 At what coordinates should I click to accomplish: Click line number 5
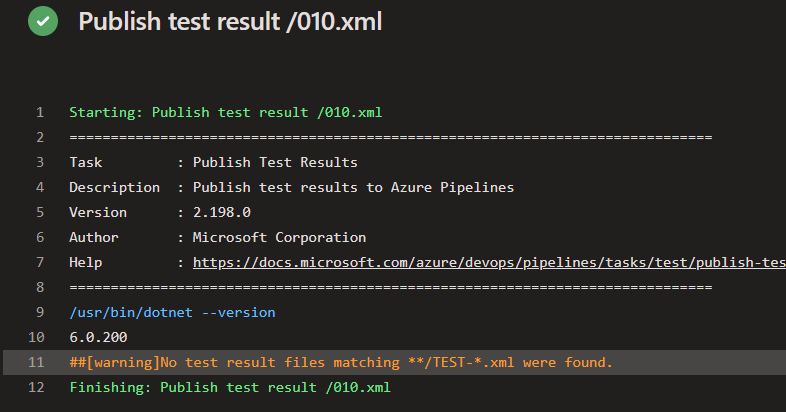tap(40, 213)
